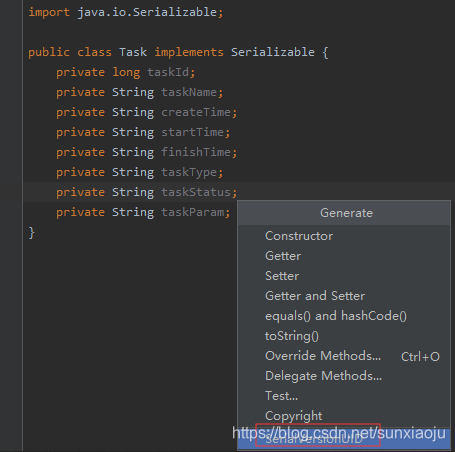
Task: Choose Constructor in the Generate menu
Action: (344, 236)
